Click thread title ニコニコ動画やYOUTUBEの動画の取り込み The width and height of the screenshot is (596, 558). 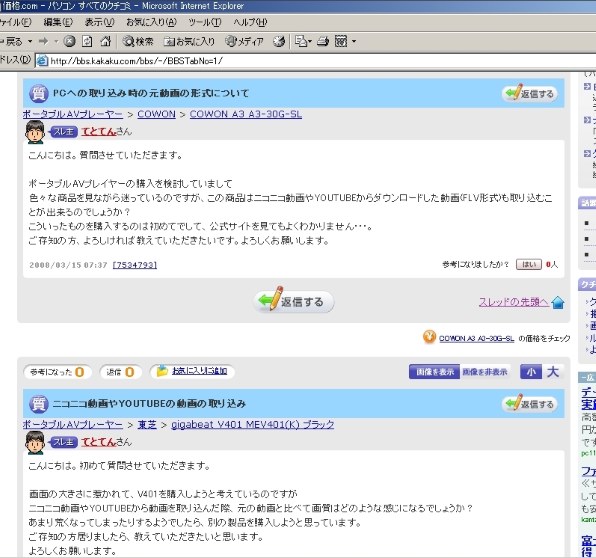tap(149, 403)
